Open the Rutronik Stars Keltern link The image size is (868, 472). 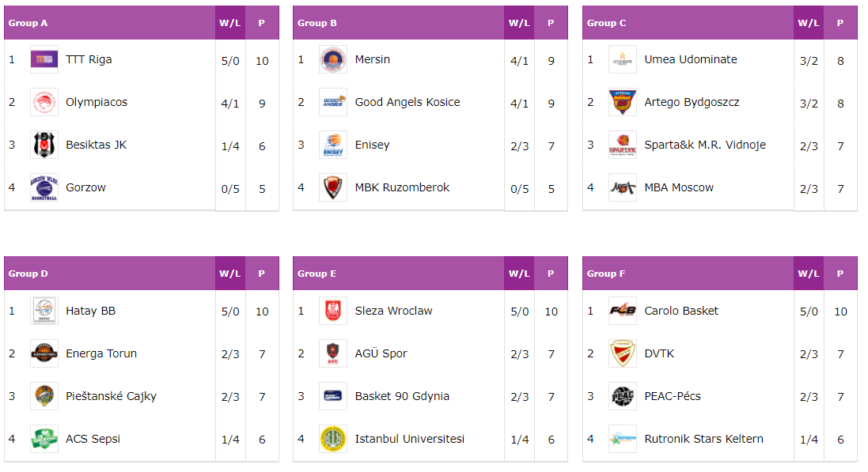click(703, 439)
